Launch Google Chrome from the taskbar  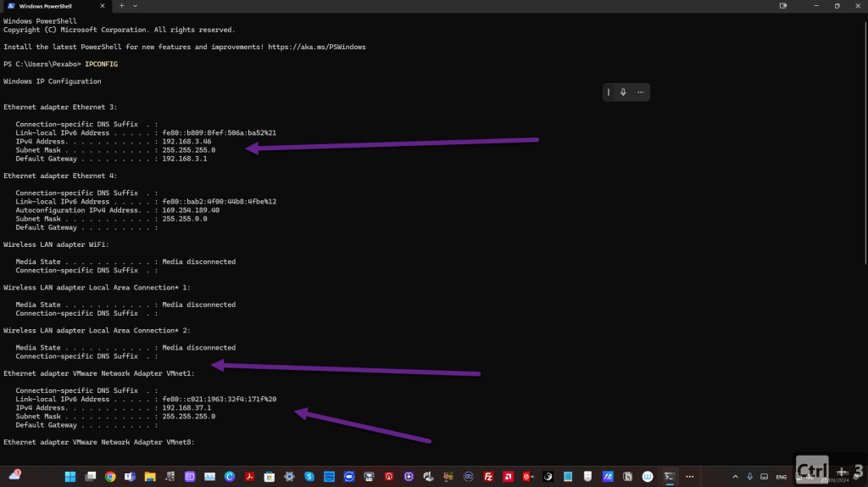point(110,477)
